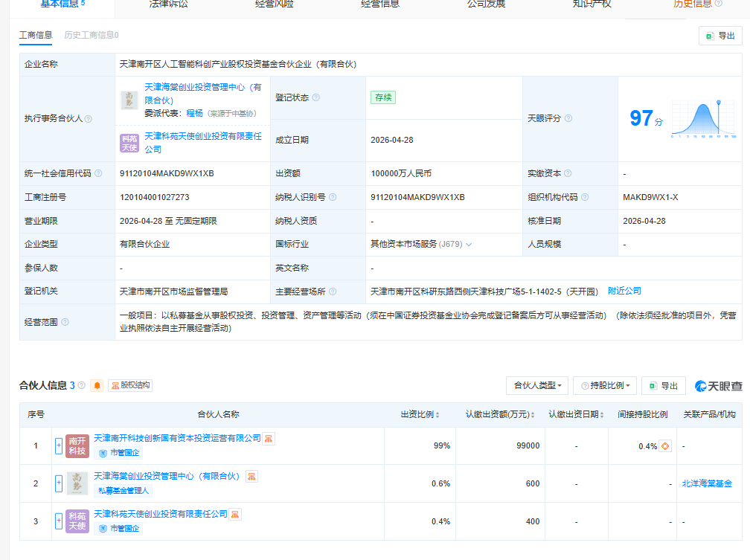This screenshot has height=560, width=750.
Task: Click help icon next to 经营范围
Action: point(65,322)
